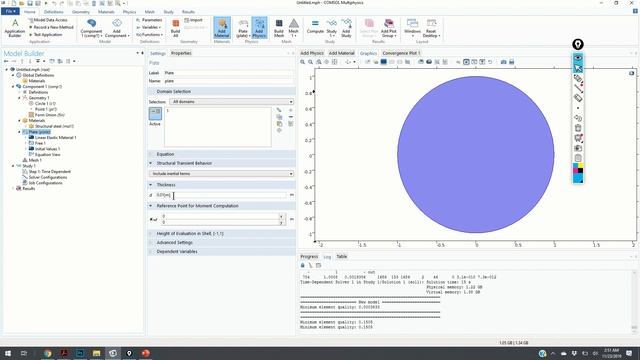Toggle the Active selection button
640x360 pixels.
pos(155,114)
